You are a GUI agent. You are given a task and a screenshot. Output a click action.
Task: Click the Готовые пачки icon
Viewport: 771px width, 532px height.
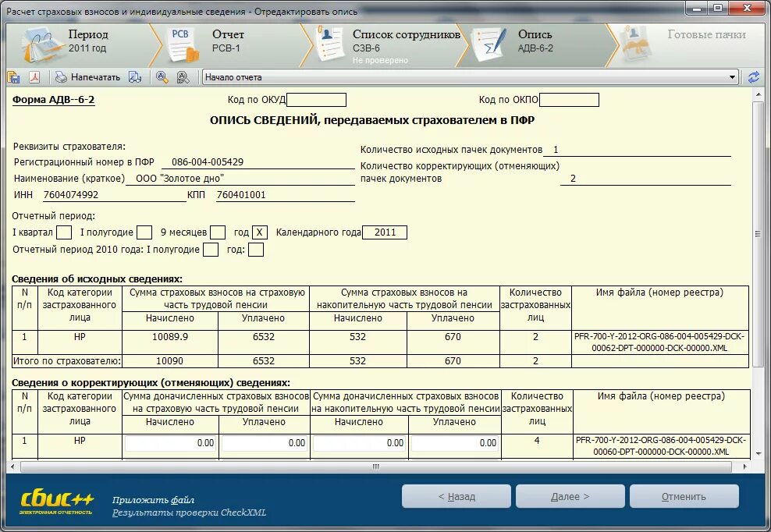tap(635, 44)
